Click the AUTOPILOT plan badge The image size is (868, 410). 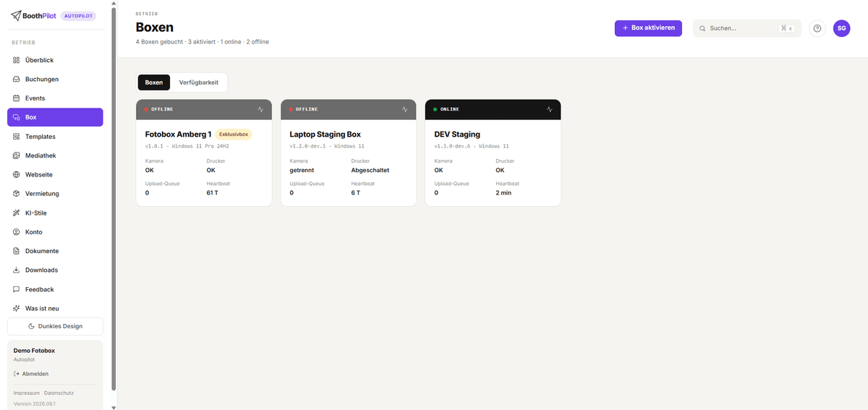pyautogui.click(x=78, y=16)
